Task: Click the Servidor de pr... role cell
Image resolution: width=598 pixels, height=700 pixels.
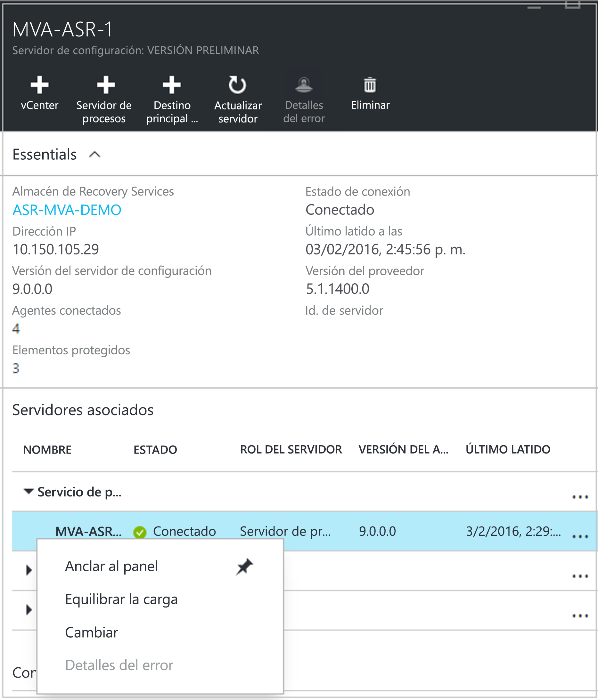Action: click(x=285, y=531)
